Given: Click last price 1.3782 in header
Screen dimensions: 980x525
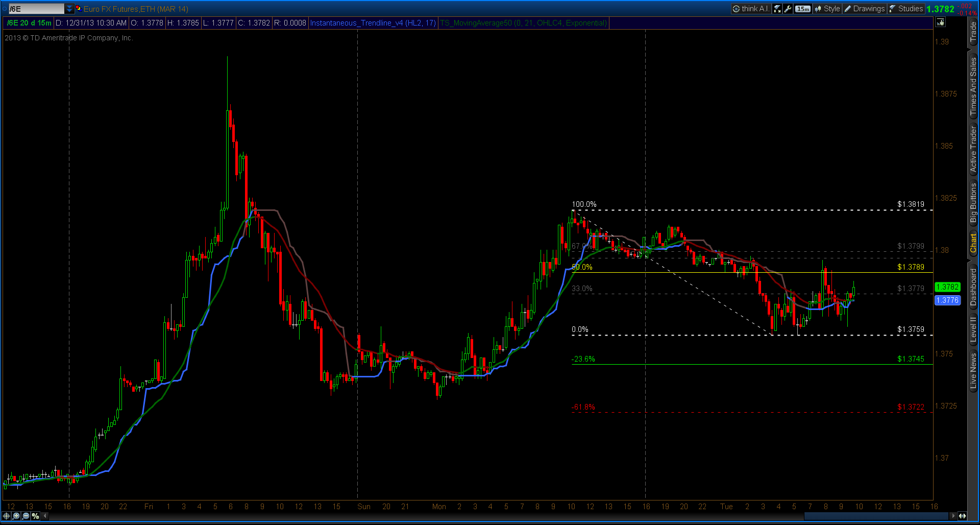Looking at the screenshot, I should (940, 9).
